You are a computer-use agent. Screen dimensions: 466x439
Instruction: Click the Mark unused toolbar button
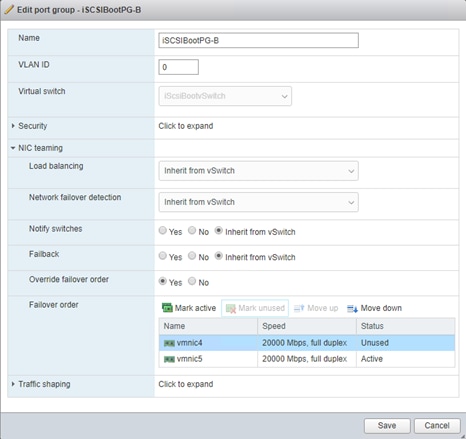pyautogui.click(x=255, y=308)
